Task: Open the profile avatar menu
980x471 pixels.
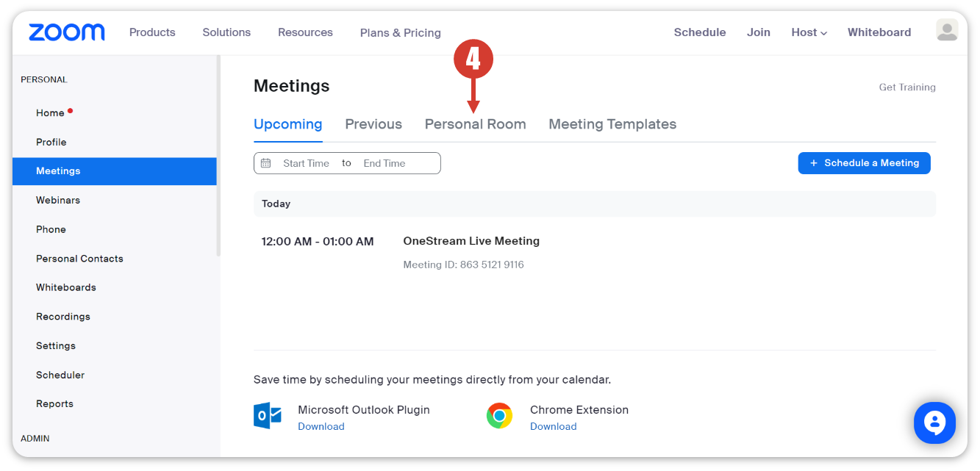Action: click(947, 30)
